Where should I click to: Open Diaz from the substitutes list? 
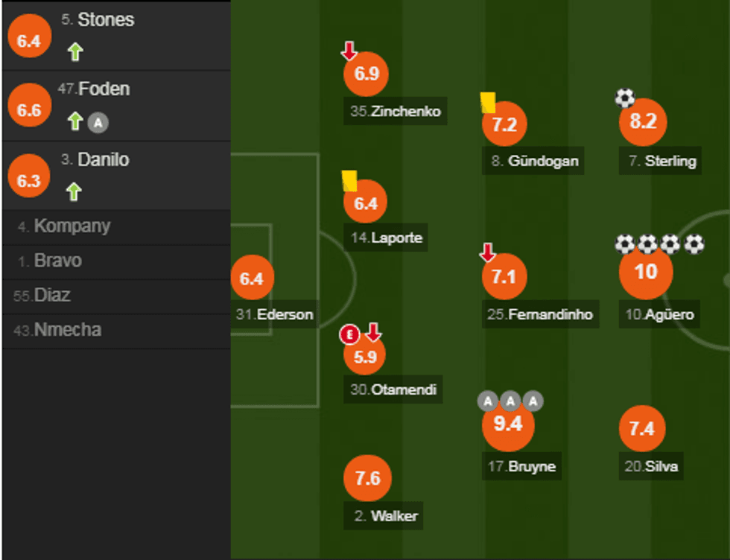tap(51, 296)
